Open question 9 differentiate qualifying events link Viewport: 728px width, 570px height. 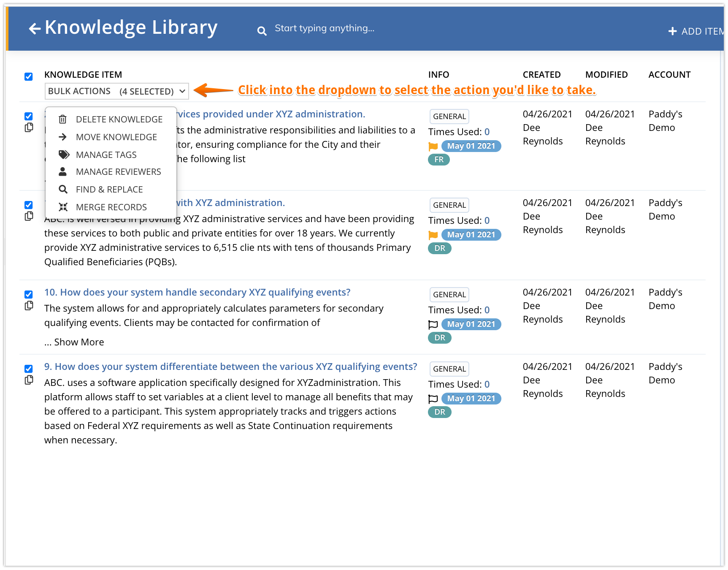coord(231,366)
